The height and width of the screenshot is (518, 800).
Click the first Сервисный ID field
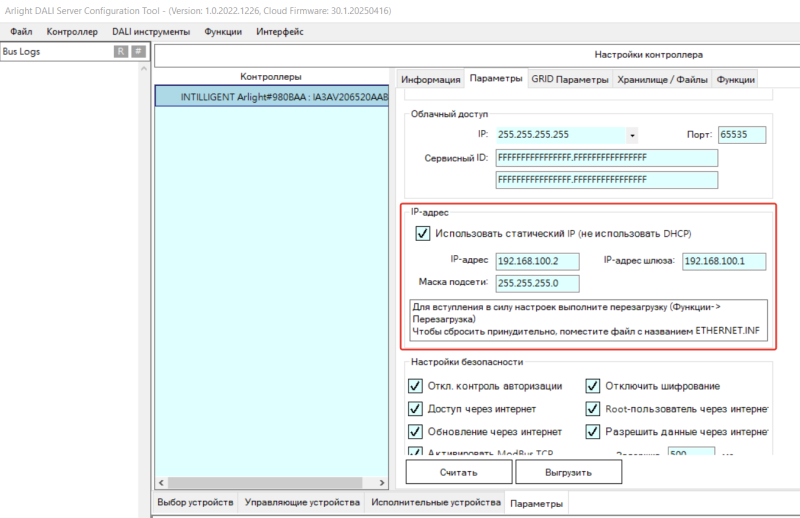point(607,158)
